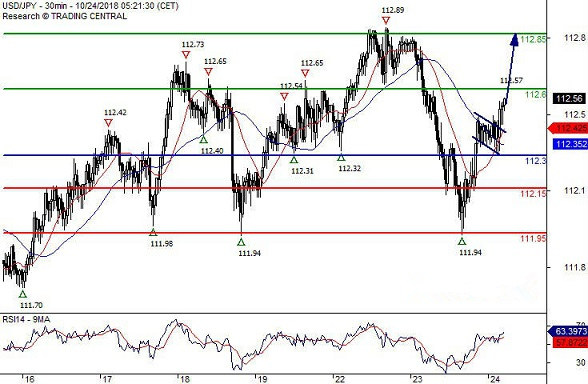Click the red 57.8722 RSI average tag
Viewport: 588px width, 384px height.
(x=570, y=342)
